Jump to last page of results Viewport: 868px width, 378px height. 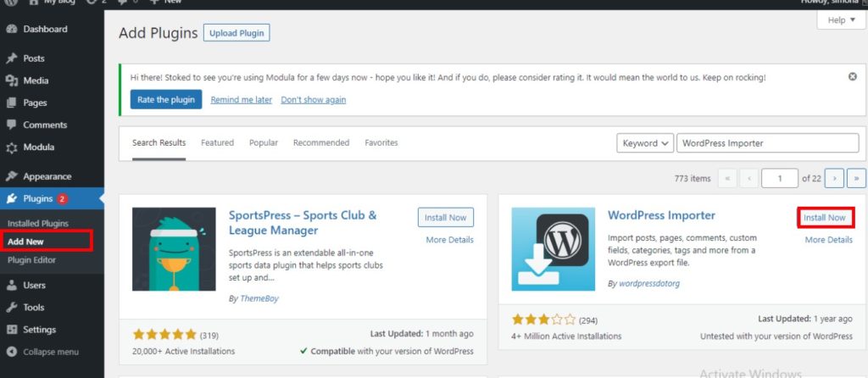(856, 178)
